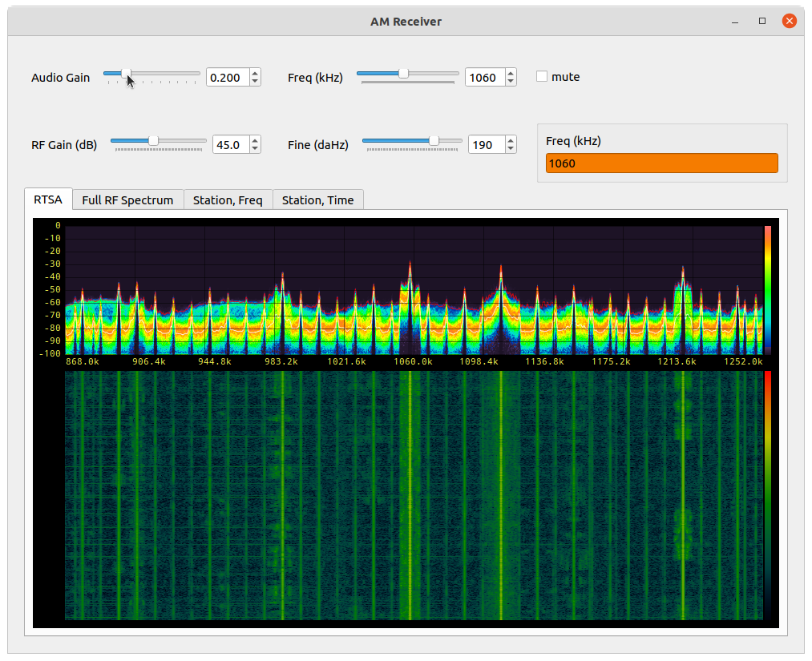Decrease Freq (kHz) spinbox value
This screenshot has width=812, height=661.
click(511, 82)
